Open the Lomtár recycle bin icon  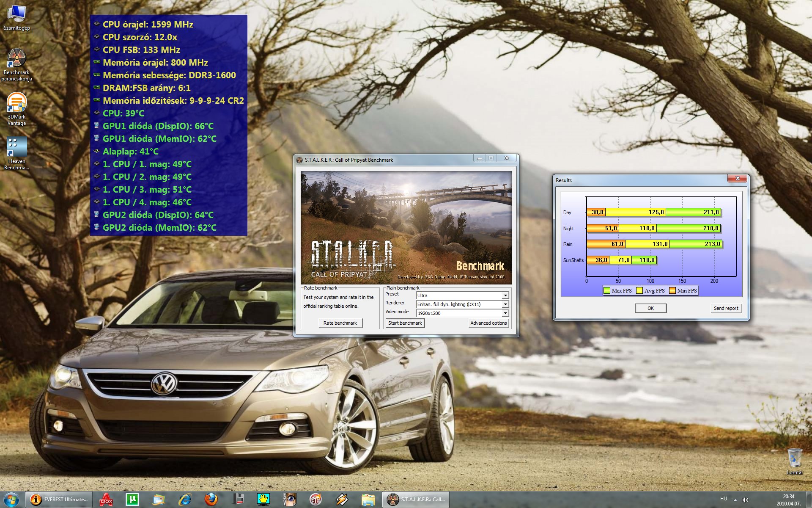[795, 461]
